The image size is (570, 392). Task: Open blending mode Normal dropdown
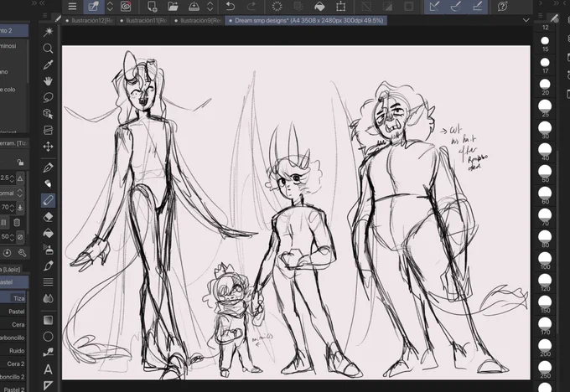pyautogui.click(x=19, y=193)
